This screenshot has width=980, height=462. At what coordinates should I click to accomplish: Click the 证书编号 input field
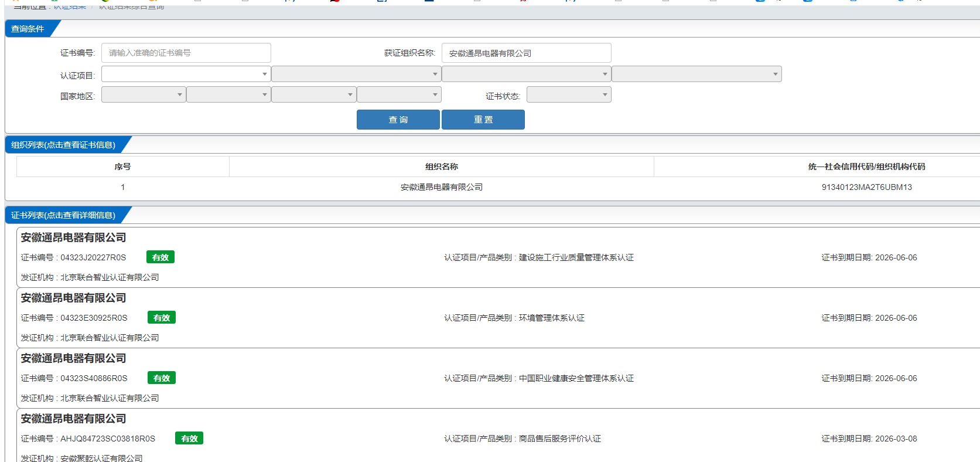(x=186, y=53)
